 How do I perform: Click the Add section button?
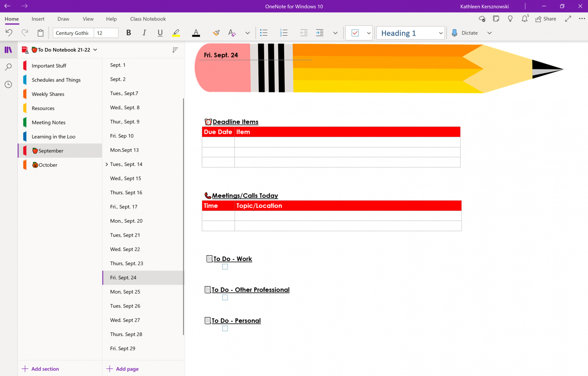40,369
